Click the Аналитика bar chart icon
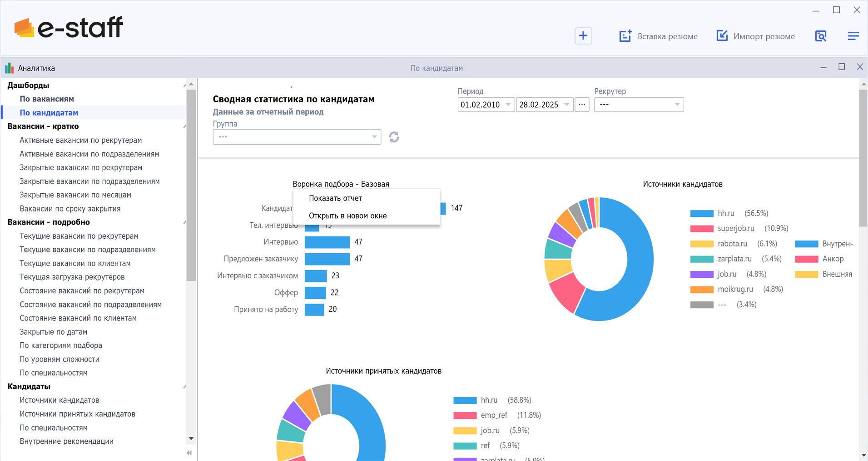The width and height of the screenshot is (868, 461). (9, 68)
